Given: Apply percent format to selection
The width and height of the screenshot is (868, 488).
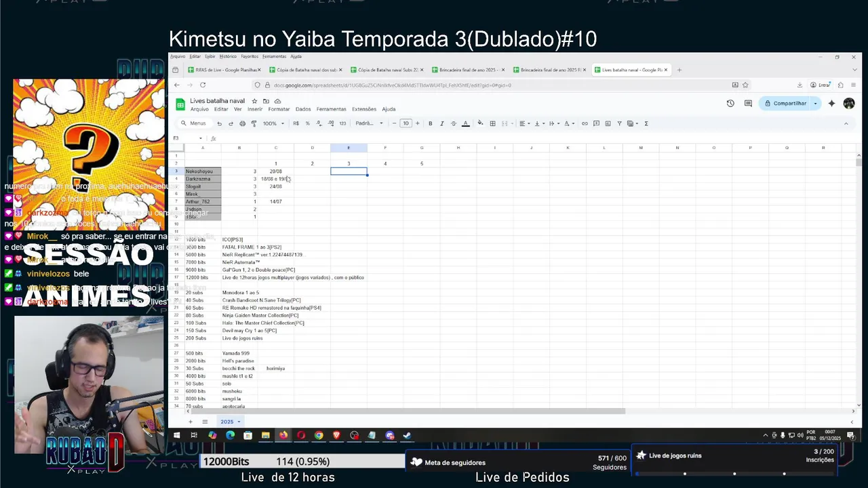Looking at the screenshot, I should (x=307, y=123).
